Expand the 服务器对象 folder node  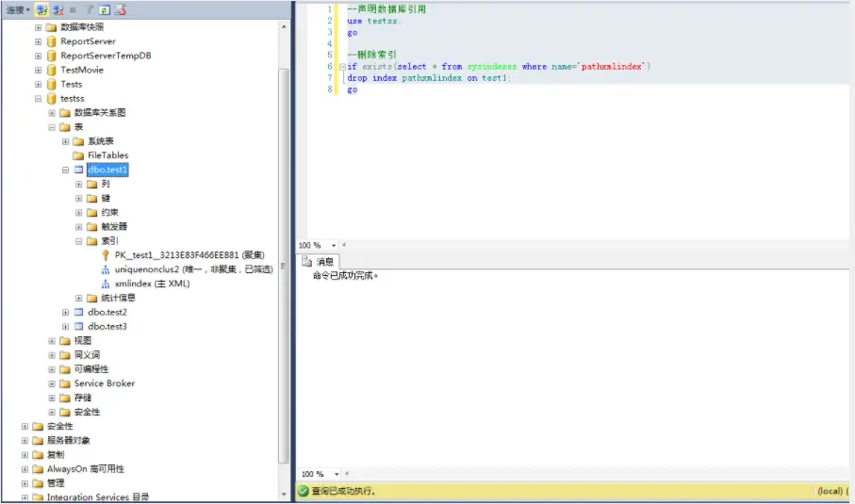click(x=25, y=440)
